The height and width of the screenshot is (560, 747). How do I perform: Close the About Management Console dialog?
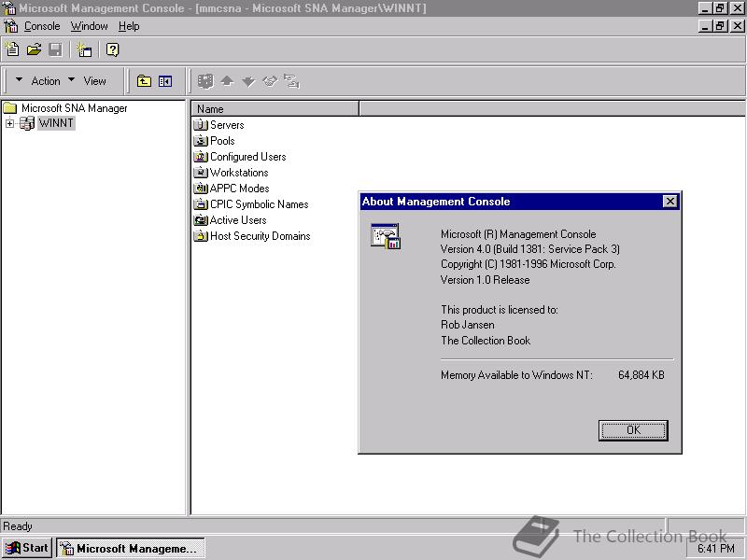click(669, 202)
